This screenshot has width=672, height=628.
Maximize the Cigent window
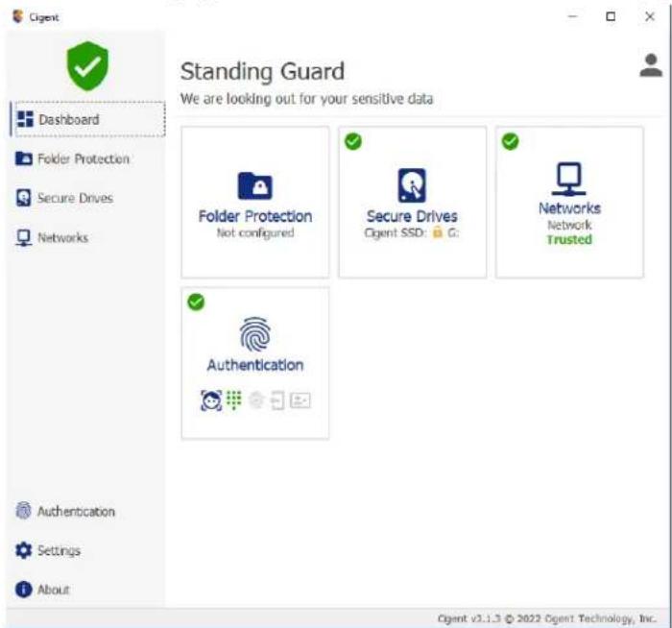611,16
